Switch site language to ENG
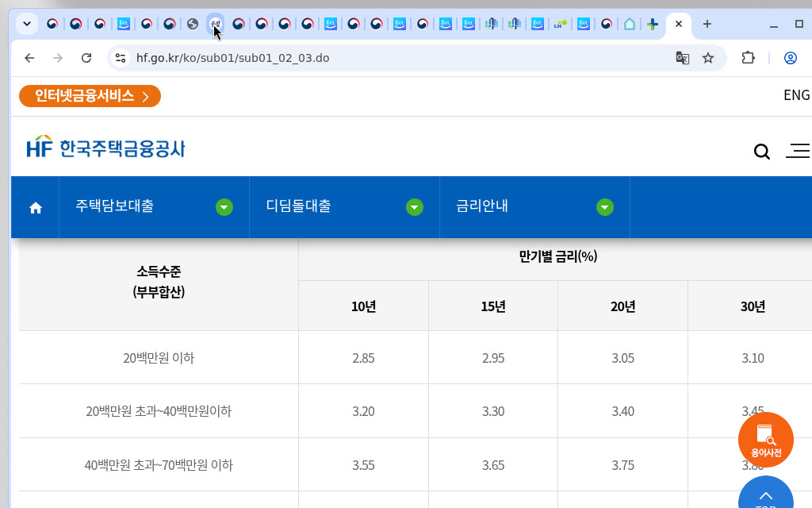Viewport: 812px width, 508px height. click(796, 95)
